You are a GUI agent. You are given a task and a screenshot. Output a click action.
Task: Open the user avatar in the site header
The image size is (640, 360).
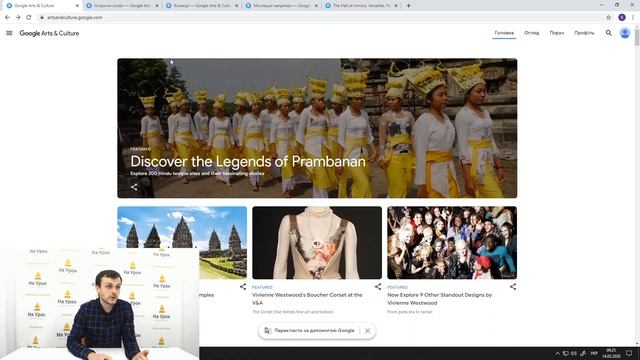[x=625, y=33]
